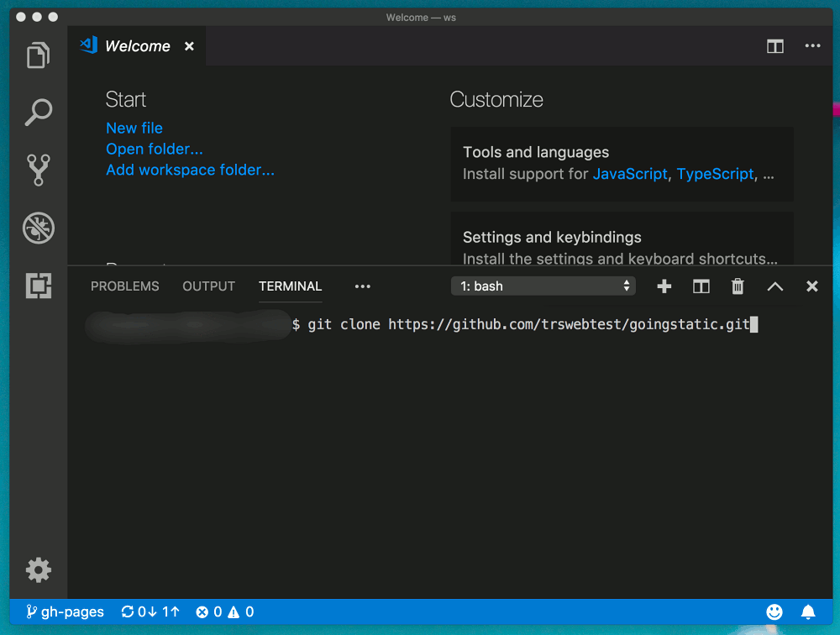This screenshot has width=840, height=635.
Task: Install JavaScript support link
Action: [630, 174]
